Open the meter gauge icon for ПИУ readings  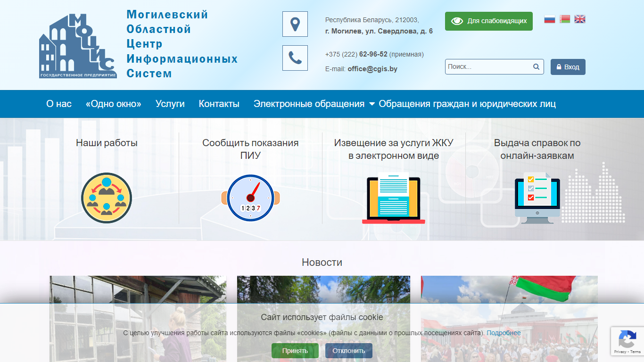coord(250,198)
